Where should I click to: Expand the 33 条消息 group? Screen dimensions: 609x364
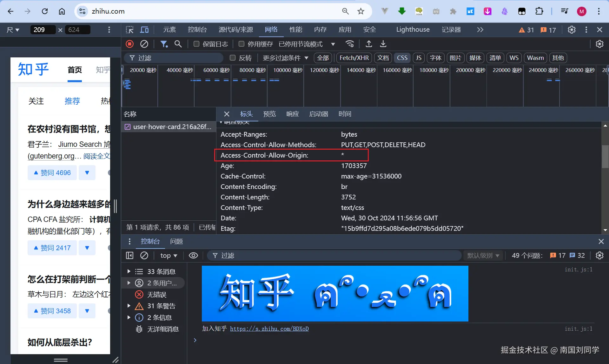(129, 271)
